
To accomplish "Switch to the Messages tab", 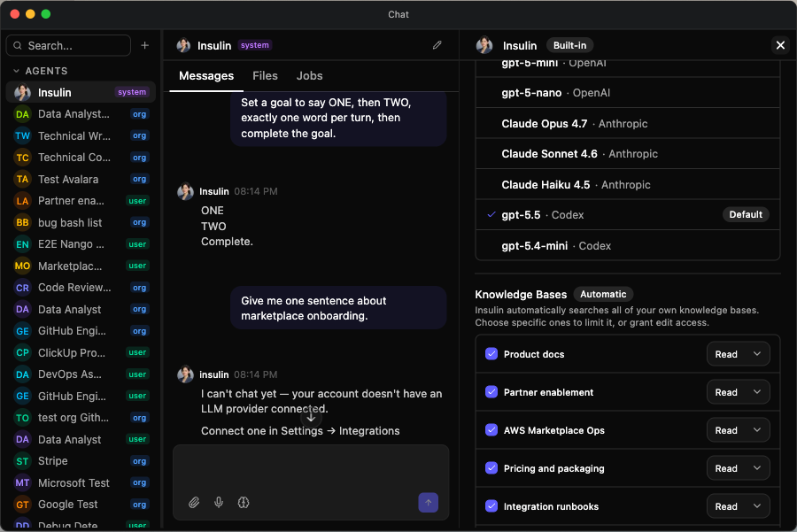I will [x=206, y=76].
